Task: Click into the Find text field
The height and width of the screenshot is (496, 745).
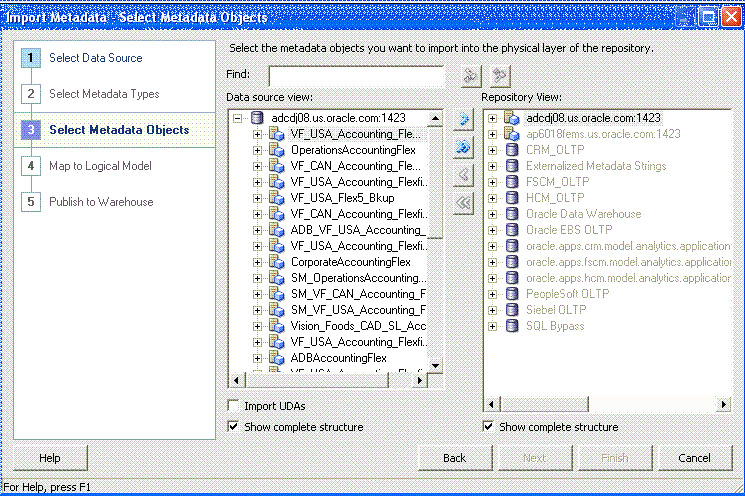Action: 356,76
